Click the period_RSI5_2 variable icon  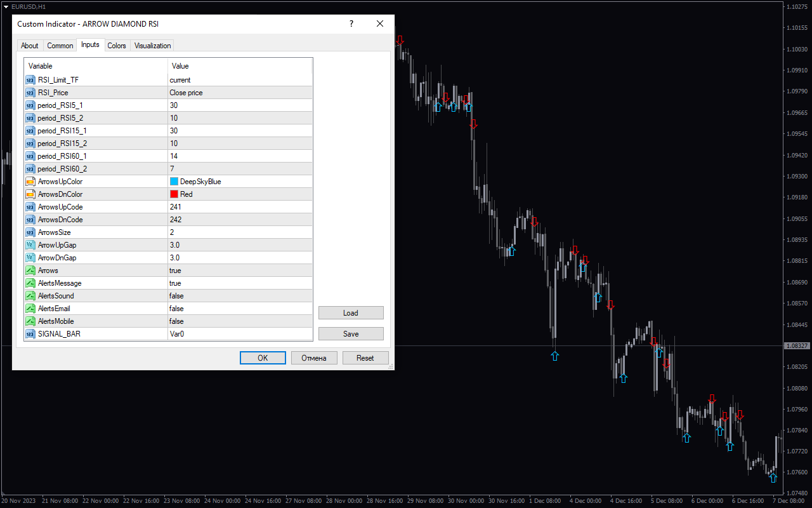click(x=30, y=118)
